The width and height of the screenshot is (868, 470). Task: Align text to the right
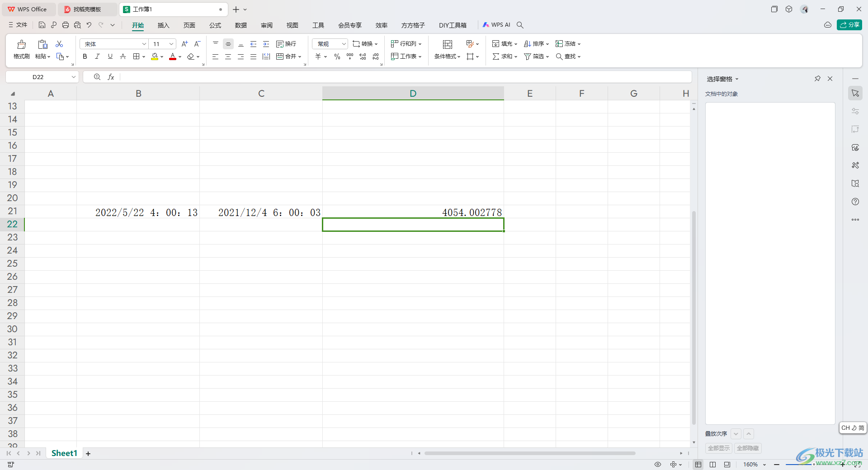(241, 56)
